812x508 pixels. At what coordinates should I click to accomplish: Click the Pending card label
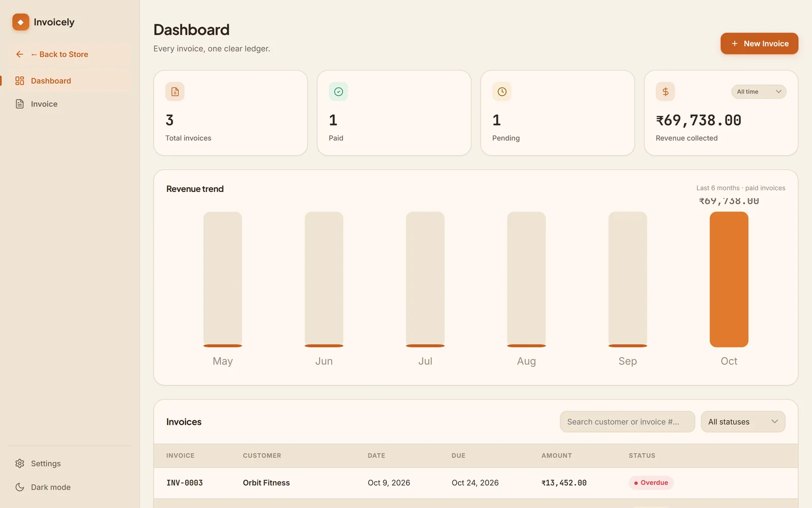click(x=506, y=138)
